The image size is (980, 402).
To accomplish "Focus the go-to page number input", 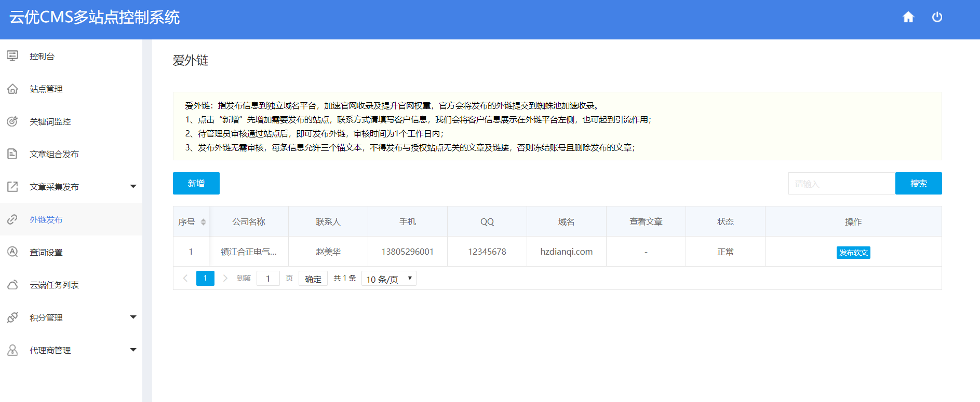I will click(268, 279).
